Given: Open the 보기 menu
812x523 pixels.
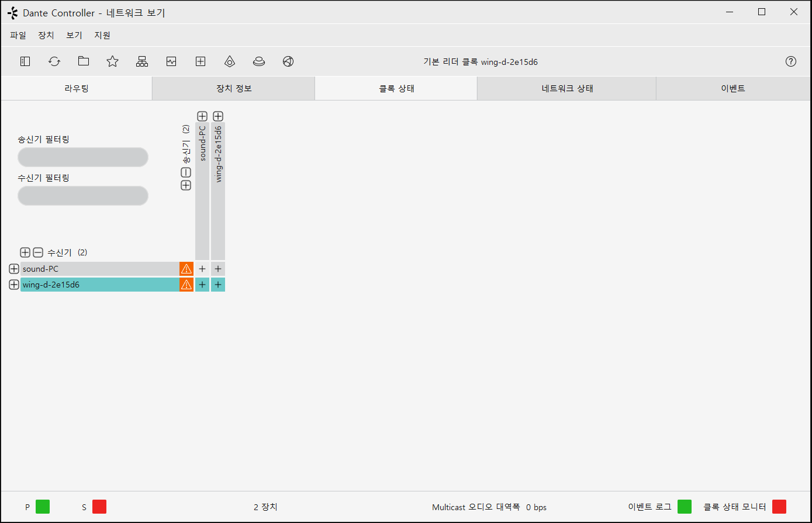Looking at the screenshot, I should coord(74,35).
